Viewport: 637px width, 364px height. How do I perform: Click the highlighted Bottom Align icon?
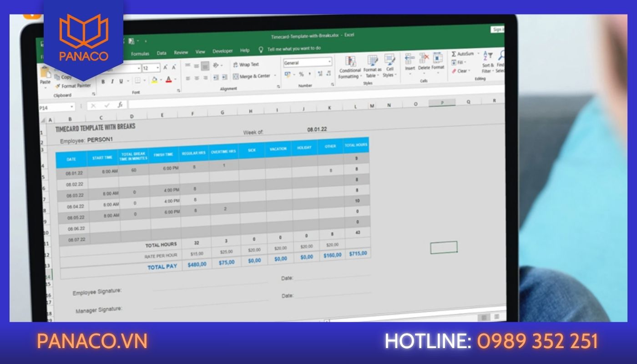[x=205, y=66]
